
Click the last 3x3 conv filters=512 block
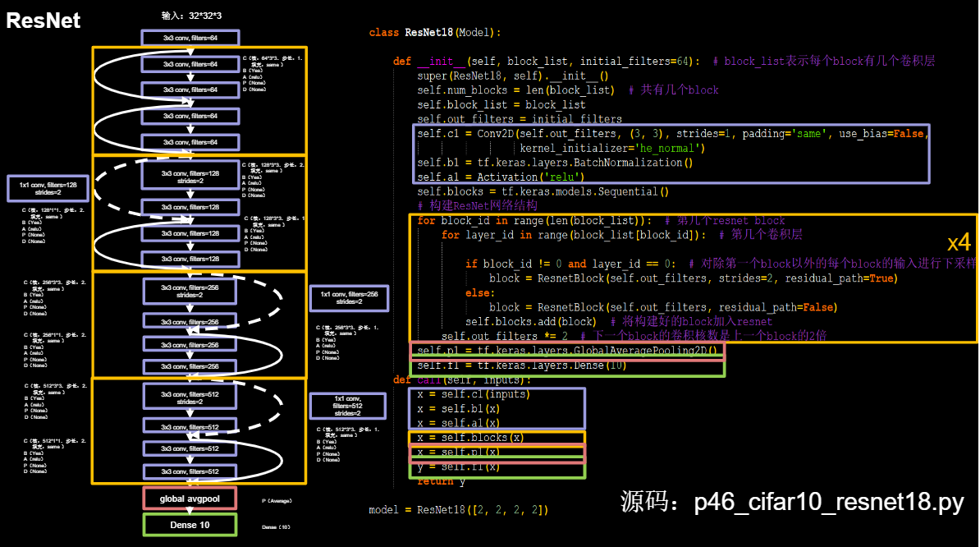(190, 472)
